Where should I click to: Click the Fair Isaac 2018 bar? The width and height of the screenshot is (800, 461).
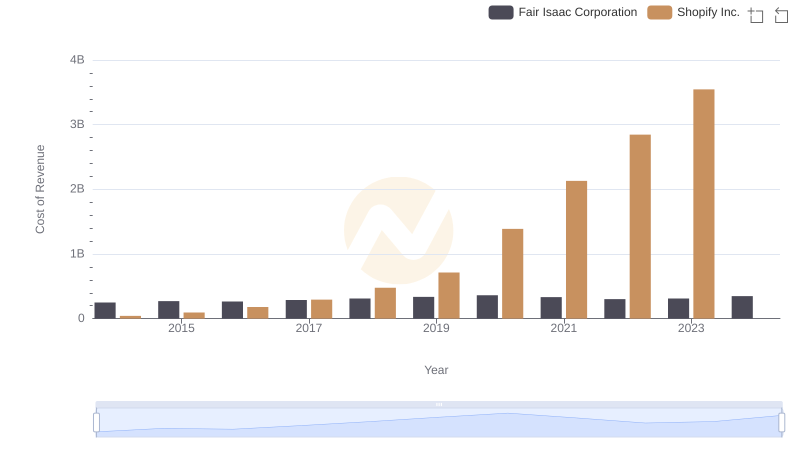pos(360,309)
